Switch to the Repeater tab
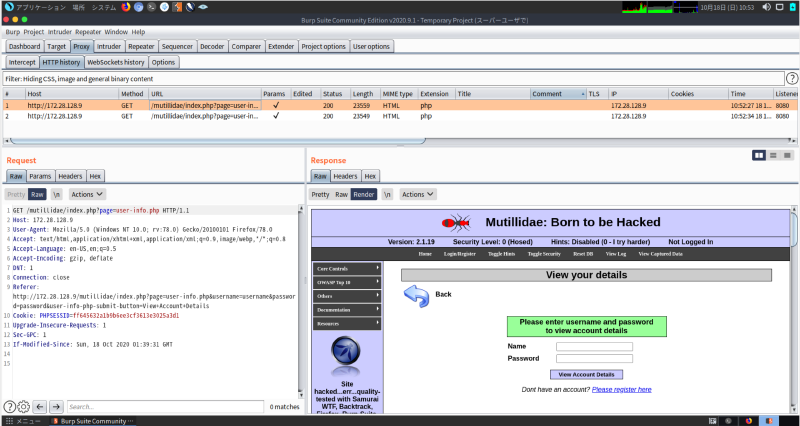The width and height of the screenshot is (800, 426). (x=141, y=46)
